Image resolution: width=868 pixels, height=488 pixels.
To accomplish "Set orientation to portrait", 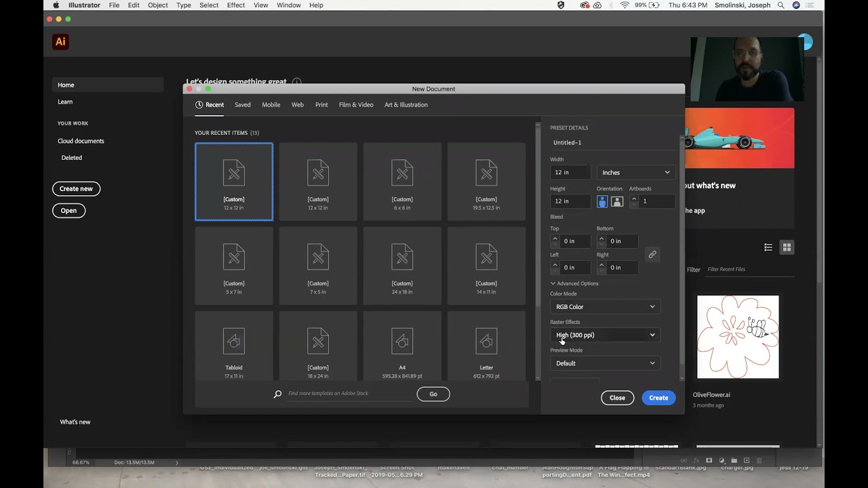I will coord(602,201).
